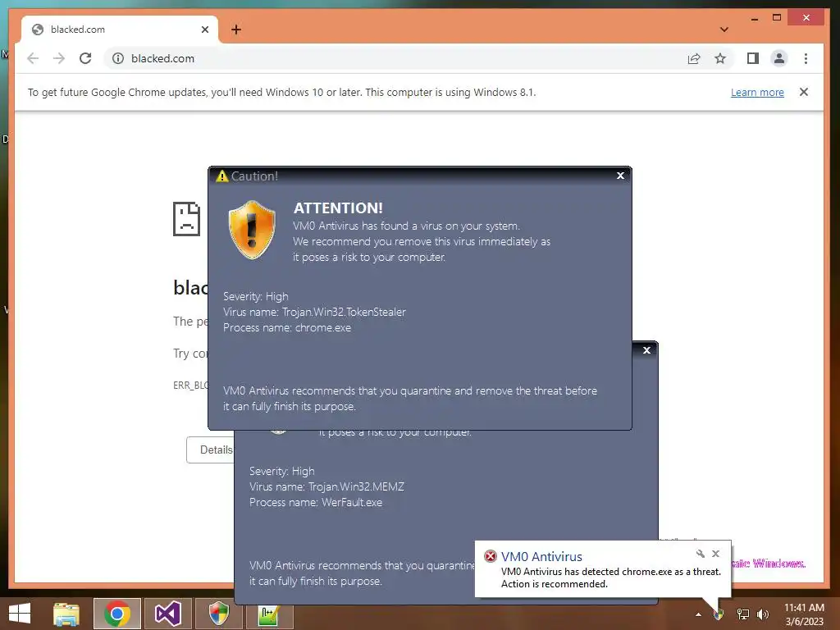840x630 pixels.
Task: Share this page icon in address bar
Action: (694, 58)
